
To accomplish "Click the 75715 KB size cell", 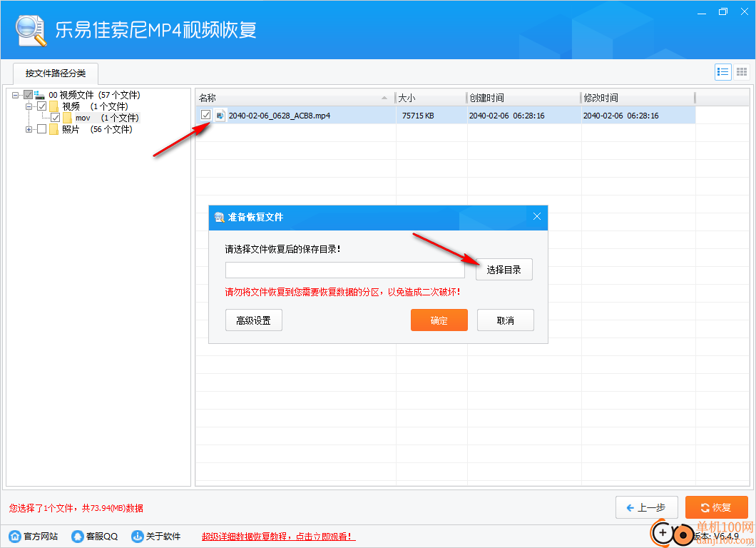I will [x=418, y=116].
